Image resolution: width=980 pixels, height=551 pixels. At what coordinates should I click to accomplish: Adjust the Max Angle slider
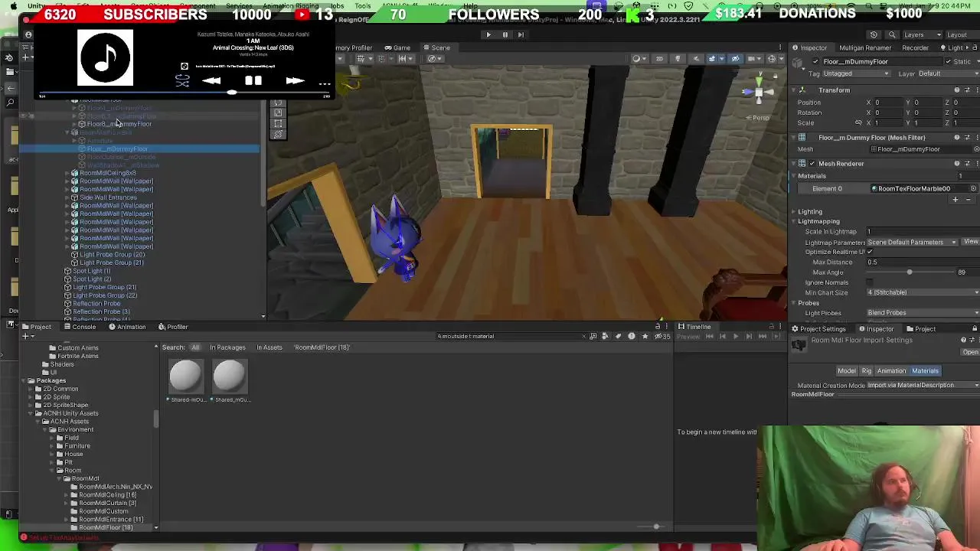pyautogui.click(x=910, y=272)
